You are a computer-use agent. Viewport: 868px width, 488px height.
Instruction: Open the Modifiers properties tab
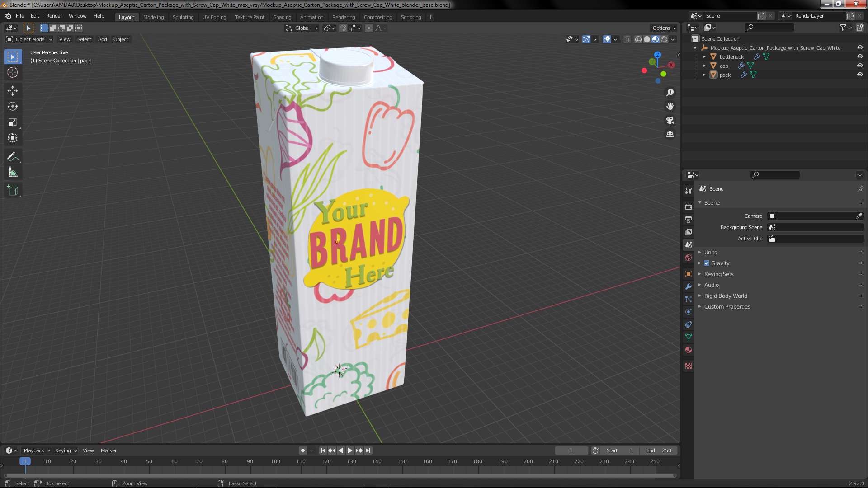point(688,286)
